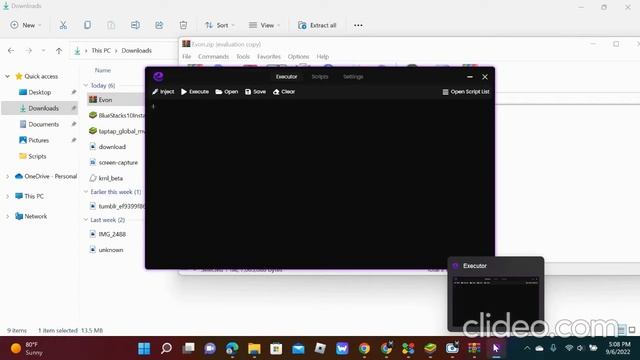Open the Sort dropdown

(220, 25)
